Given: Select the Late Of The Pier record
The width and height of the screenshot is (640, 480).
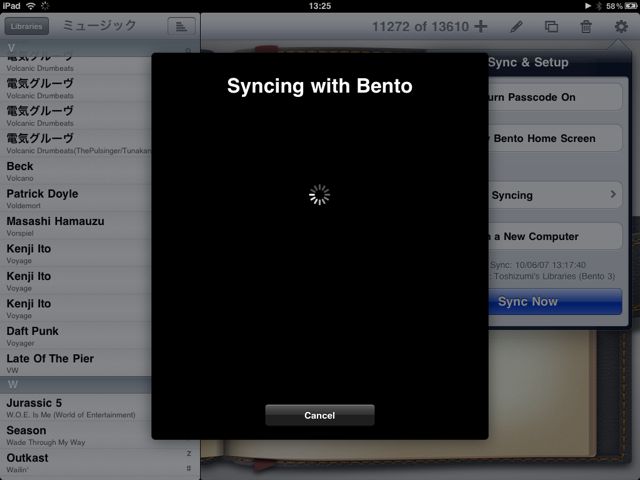Looking at the screenshot, I should pos(76,363).
